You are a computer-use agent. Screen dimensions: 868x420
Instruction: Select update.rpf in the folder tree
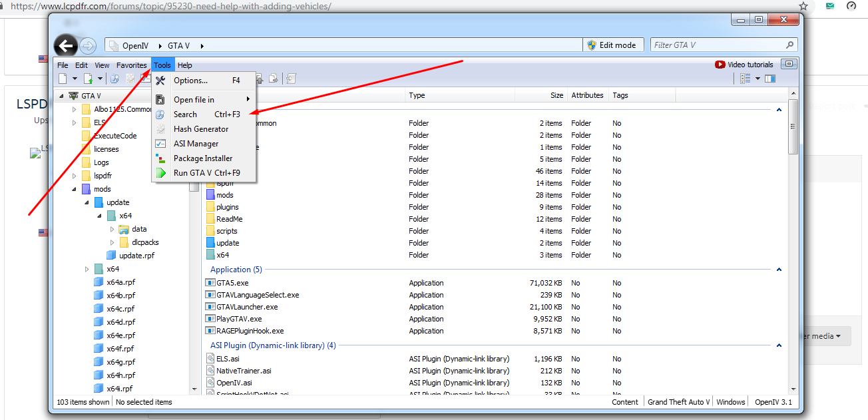point(136,256)
